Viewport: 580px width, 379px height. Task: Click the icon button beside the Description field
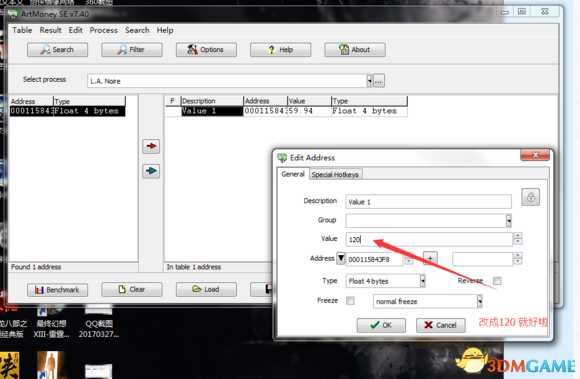click(530, 197)
